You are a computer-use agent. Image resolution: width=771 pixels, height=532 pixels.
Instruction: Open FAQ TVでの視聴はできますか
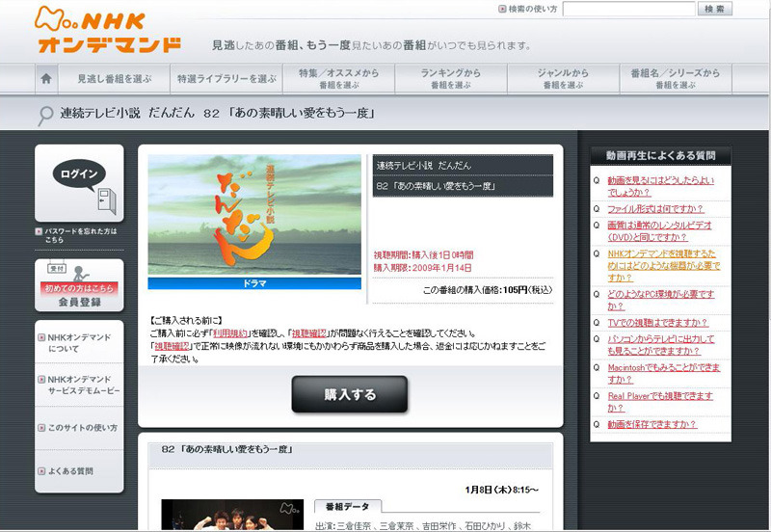pos(657,323)
